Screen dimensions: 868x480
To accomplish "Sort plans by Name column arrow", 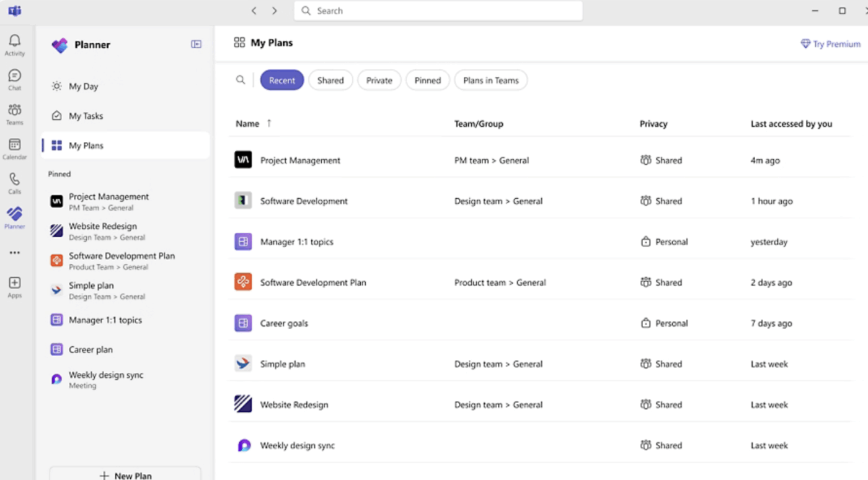I will 269,123.
